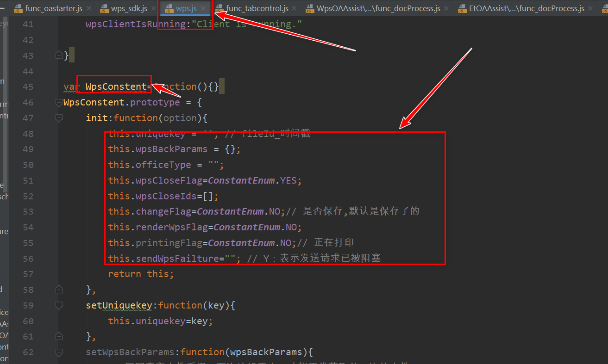This screenshot has height=364, width=608.
Task: Click line number 53 in the gutter
Action: (28, 211)
